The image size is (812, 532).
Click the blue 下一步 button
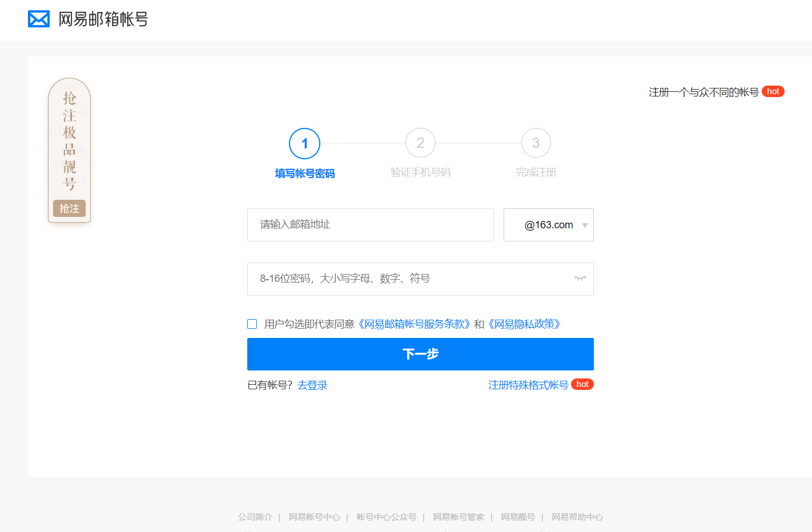[x=420, y=354]
